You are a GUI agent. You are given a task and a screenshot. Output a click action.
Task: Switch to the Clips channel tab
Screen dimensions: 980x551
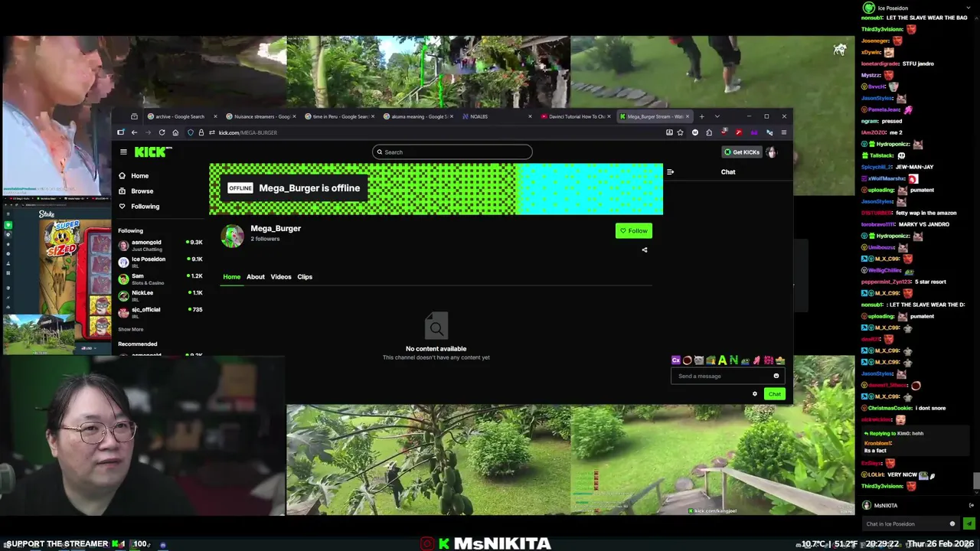tap(305, 277)
